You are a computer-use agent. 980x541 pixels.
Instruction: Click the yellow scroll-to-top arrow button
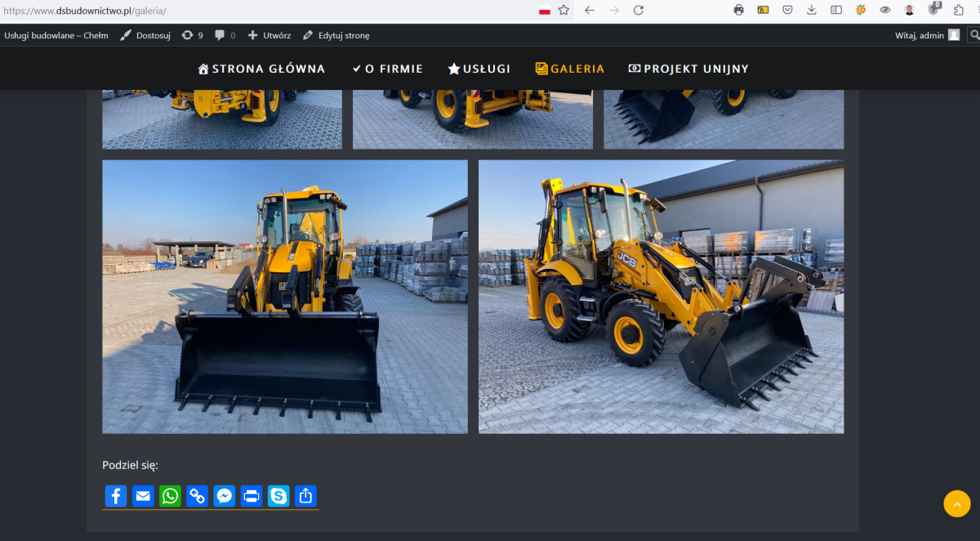pyautogui.click(x=957, y=503)
